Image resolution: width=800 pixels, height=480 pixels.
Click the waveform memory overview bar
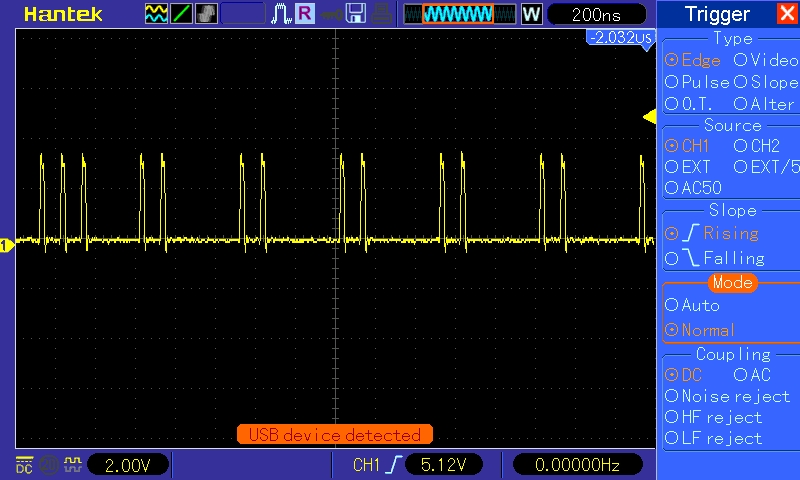point(460,14)
